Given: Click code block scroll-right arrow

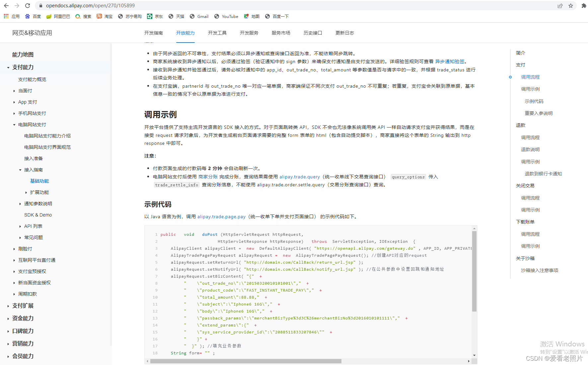Looking at the screenshot, I should 469,361.
